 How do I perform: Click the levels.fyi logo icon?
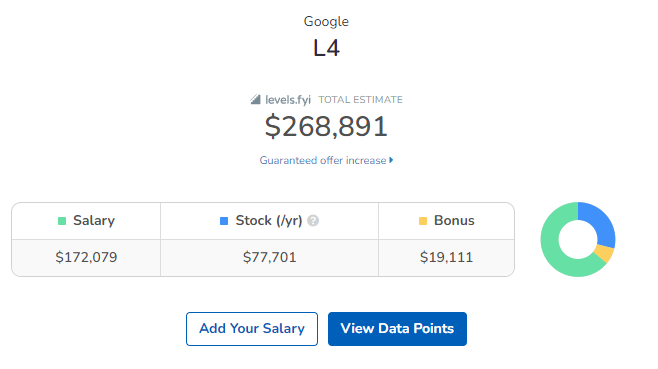click(x=255, y=99)
